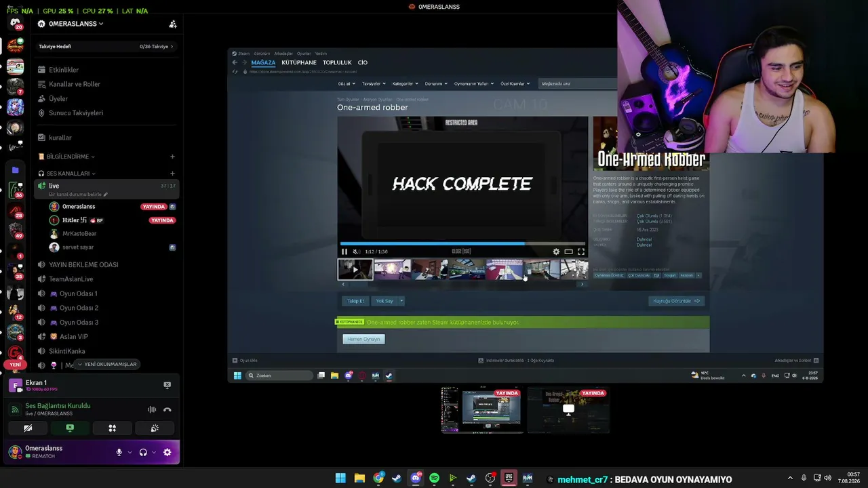
Task: Open Epic Games Launcher from taskbar
Action: [509, 479]
